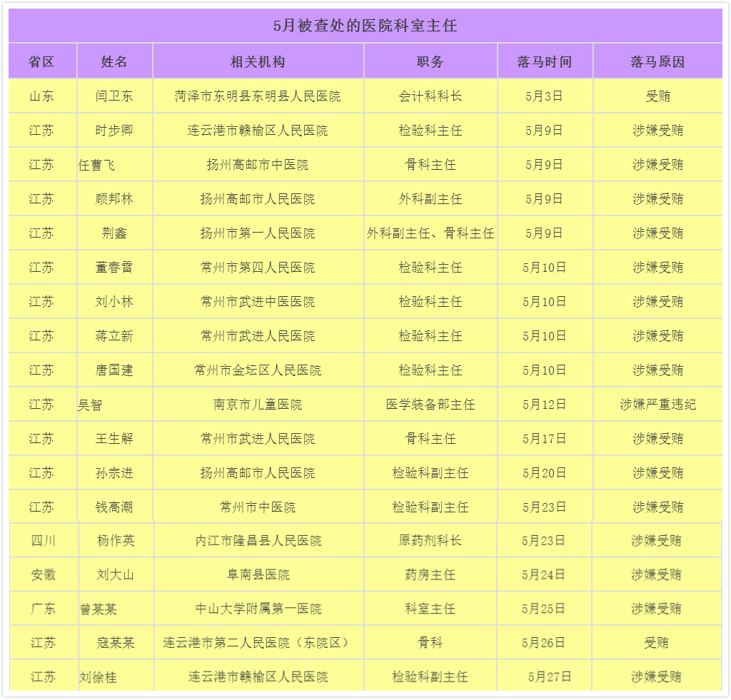Click the date 5月27日
Viewport: 731px width, 700px height.
point(550,676)
